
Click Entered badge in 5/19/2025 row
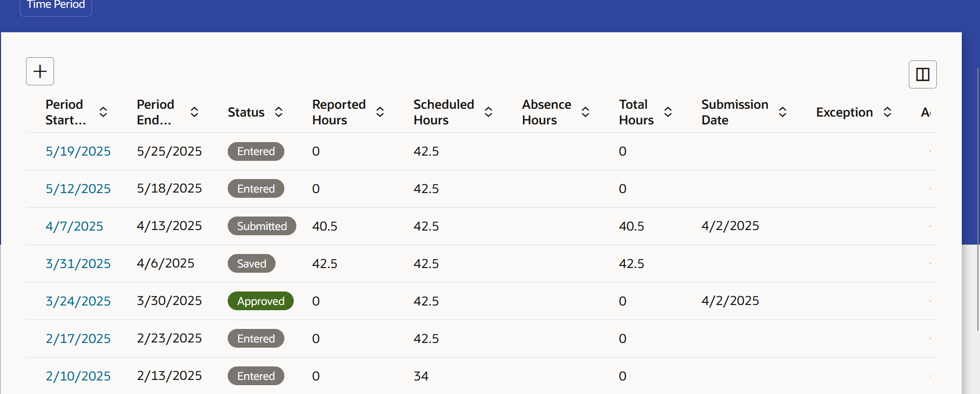256,151
